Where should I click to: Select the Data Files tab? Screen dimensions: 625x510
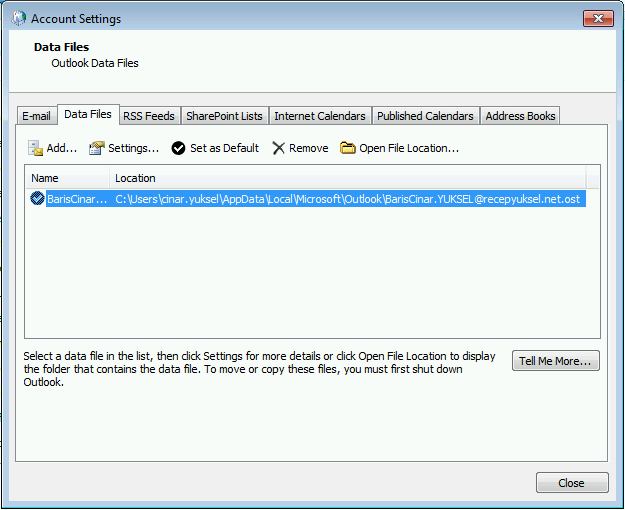pos(88,114)
